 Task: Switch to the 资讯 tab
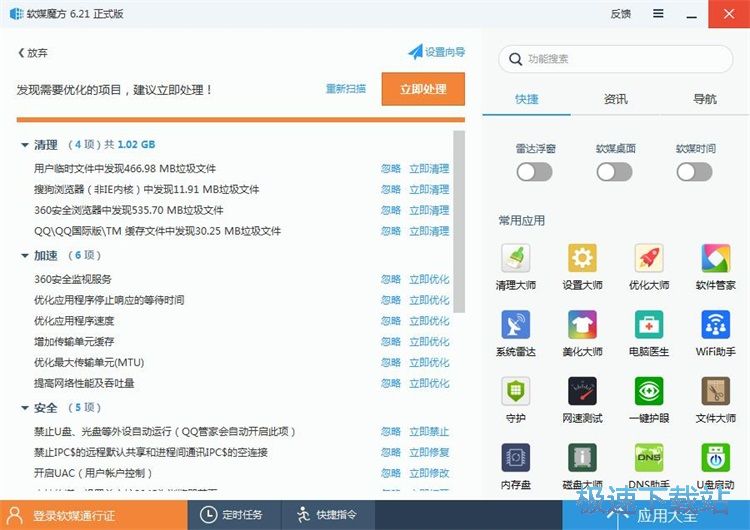tap(616, 99)
